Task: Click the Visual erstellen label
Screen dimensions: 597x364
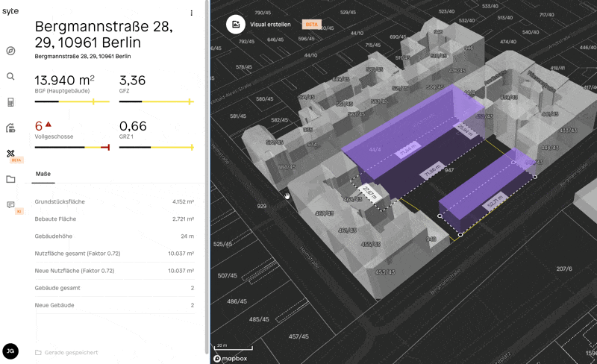Action: pyautogui.click(x=271, y=24)
